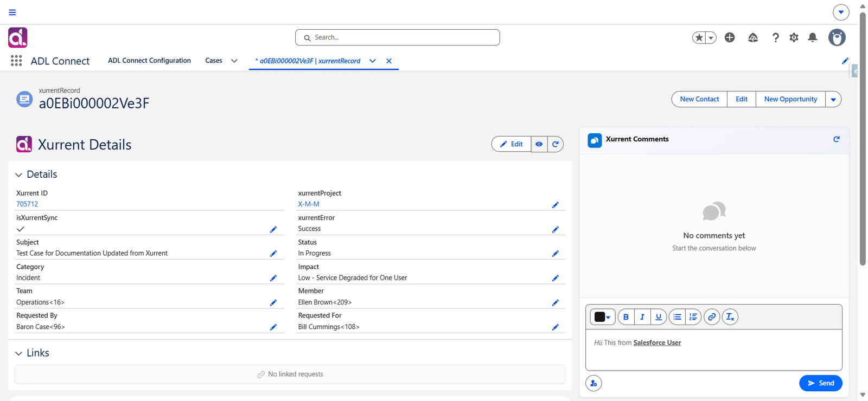Viewport: 868px width, 401px height.
Task: Collapse the Links section
Action: coord(18,353)
